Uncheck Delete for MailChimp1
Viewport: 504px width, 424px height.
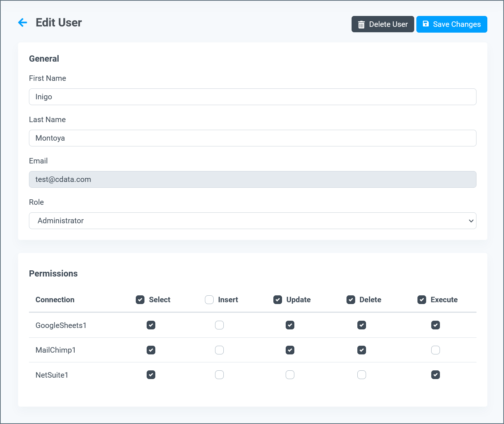(362, 350)
